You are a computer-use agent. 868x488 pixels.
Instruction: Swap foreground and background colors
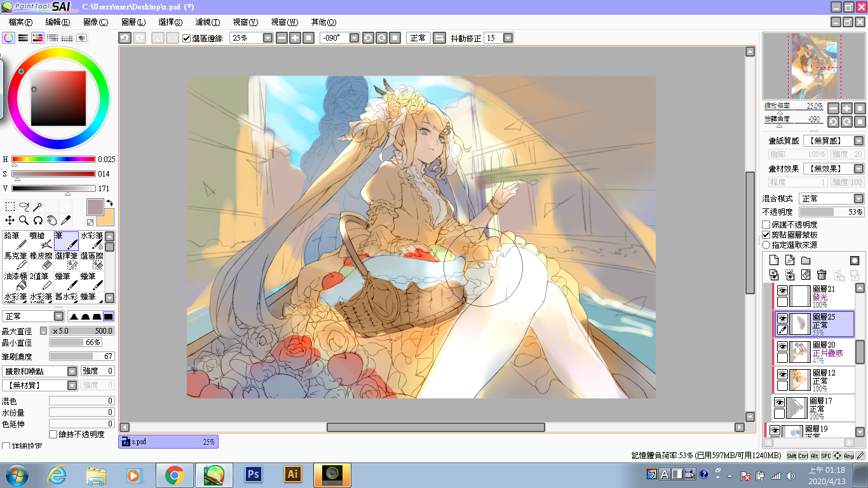(x=109, y=203)
